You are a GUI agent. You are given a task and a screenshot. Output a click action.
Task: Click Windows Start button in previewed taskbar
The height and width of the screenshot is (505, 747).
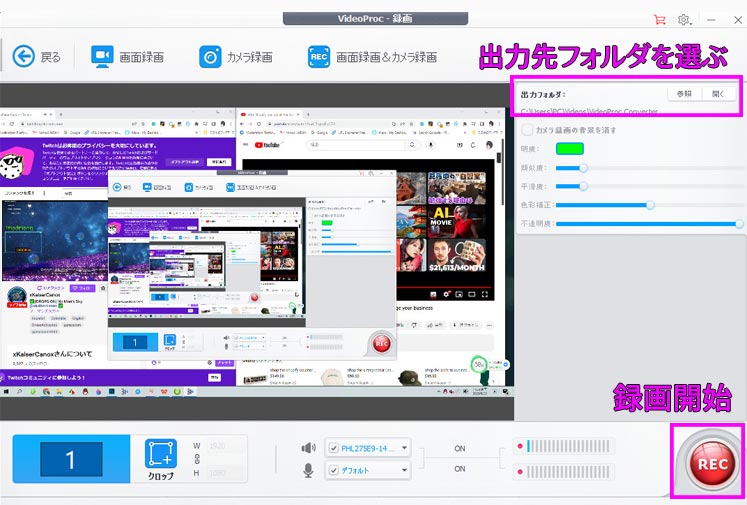coord(6,392)
